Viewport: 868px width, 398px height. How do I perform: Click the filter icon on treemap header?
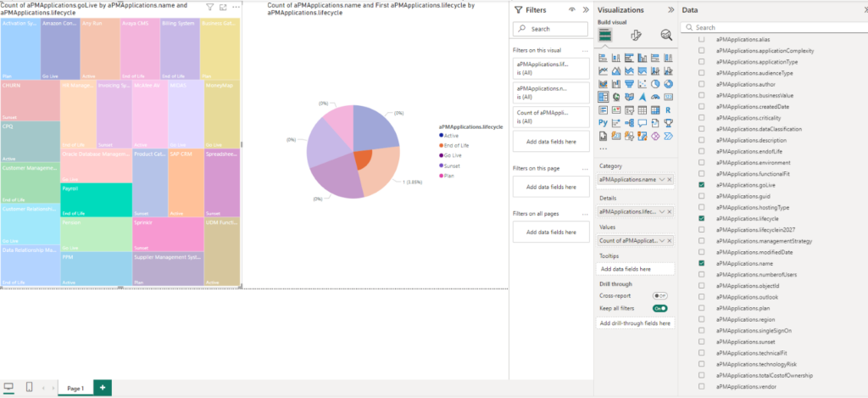click(210, 7)
